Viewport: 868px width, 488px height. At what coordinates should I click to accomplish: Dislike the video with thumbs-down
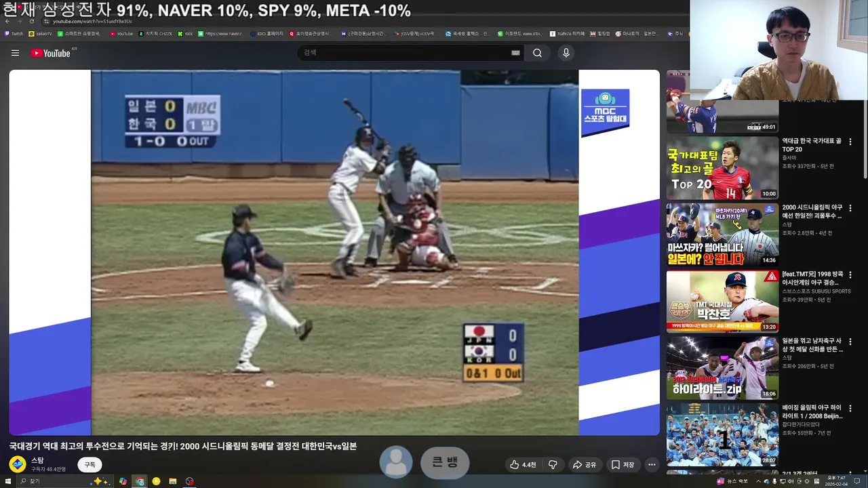tap(553, 465)
